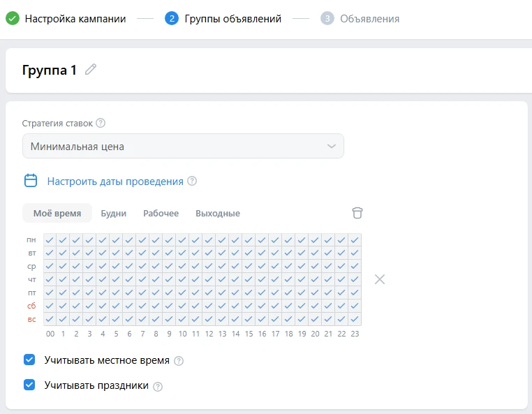Select the Выходные schedule preset tab
This screenshot has height=414, width=532.
pos(218,214)
